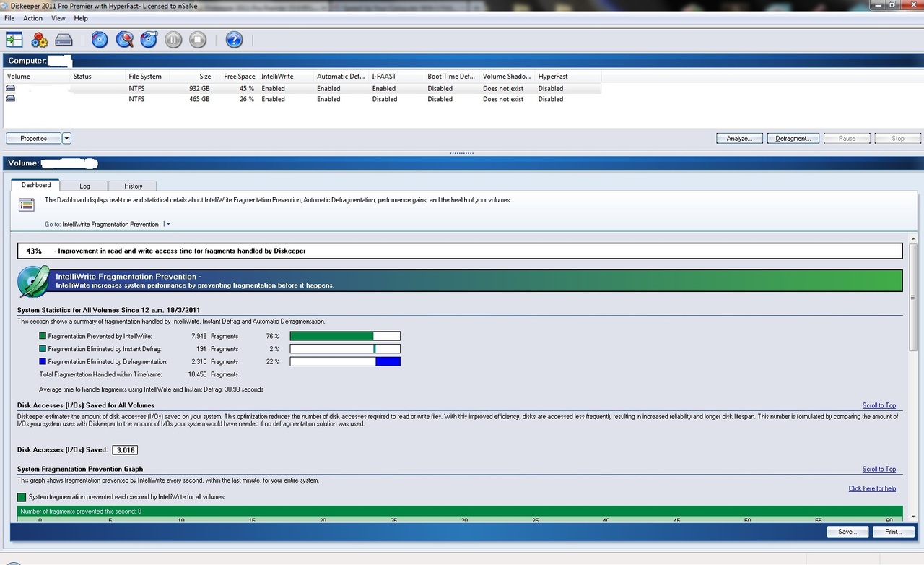Viewport: 924px width, 565px height.
Task: Click Scroll to Top link beside Prevention Graph
Action: coord(879,469)
